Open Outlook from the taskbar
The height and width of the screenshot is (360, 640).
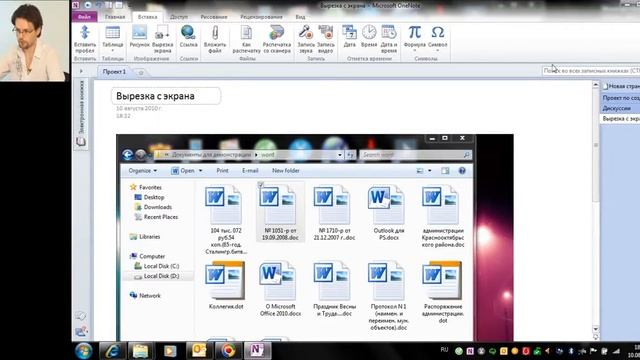(x=199, y=351)
